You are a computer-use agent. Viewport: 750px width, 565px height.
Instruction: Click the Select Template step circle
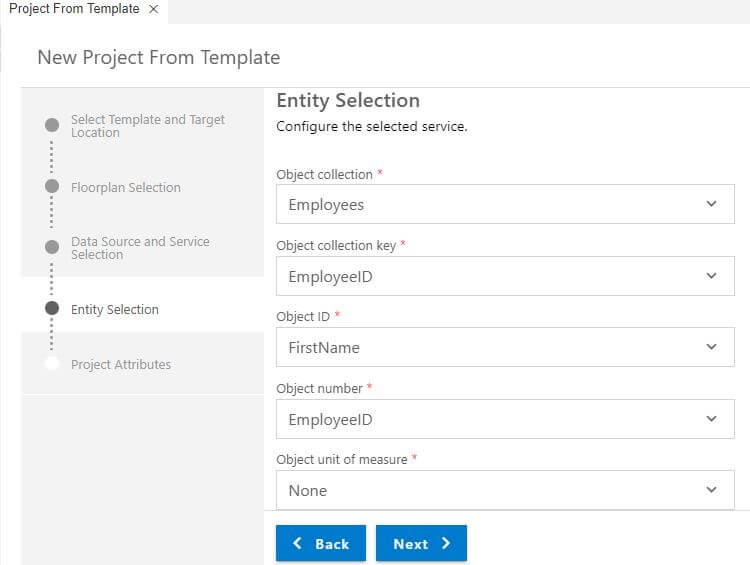(x=52, y=125)
